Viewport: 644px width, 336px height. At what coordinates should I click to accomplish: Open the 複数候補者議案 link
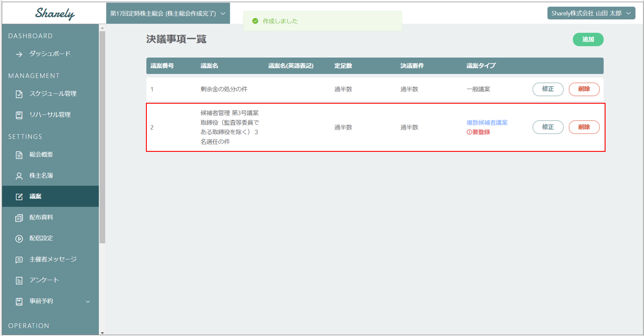tap(487, 123)
